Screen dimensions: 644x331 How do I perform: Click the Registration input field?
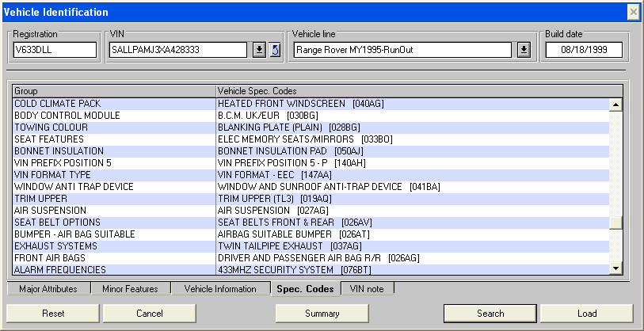pos(55,50)
